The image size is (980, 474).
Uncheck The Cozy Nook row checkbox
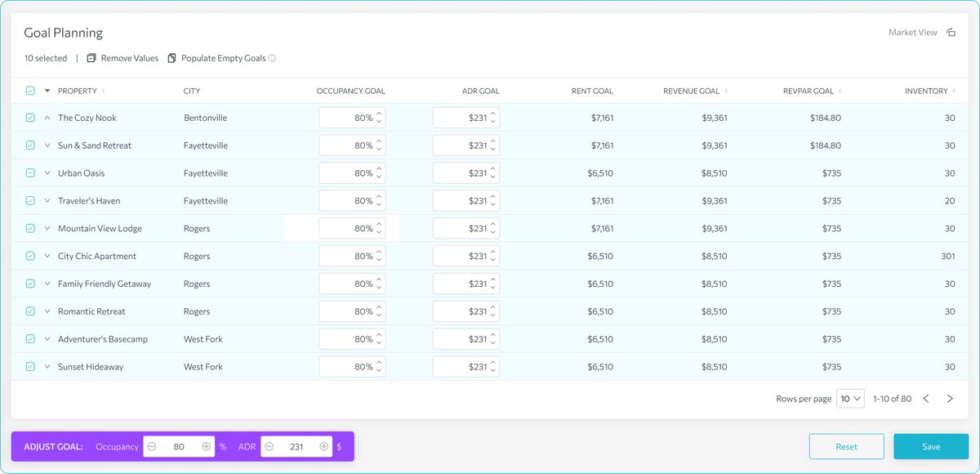tap(30, 118)
